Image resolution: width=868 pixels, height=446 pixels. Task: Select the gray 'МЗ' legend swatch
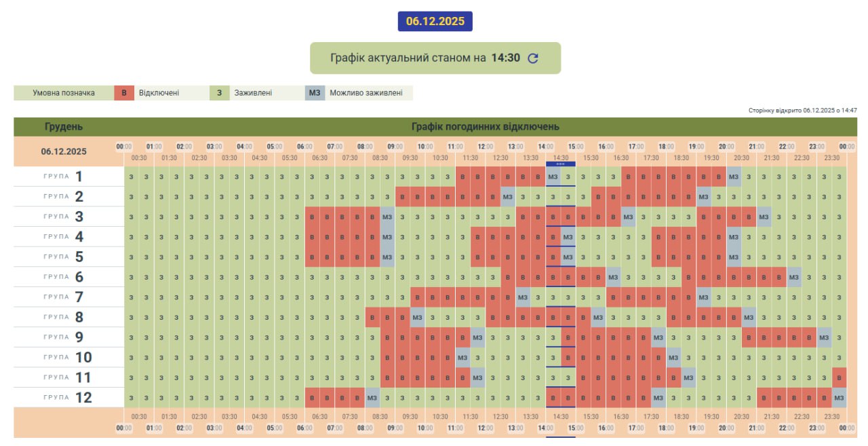click(315, 93)
